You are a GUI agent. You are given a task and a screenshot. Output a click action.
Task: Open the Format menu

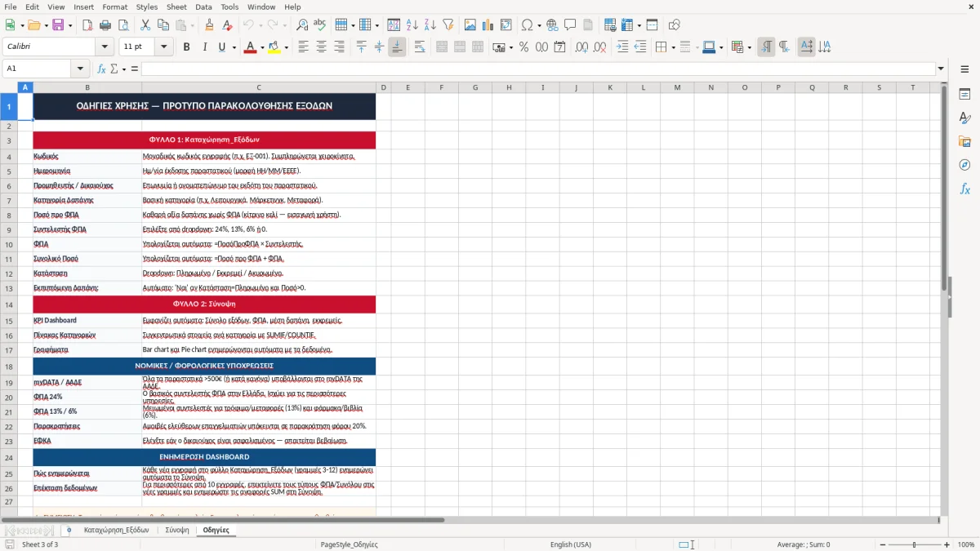pyautogui.click(x=114, y=7)
